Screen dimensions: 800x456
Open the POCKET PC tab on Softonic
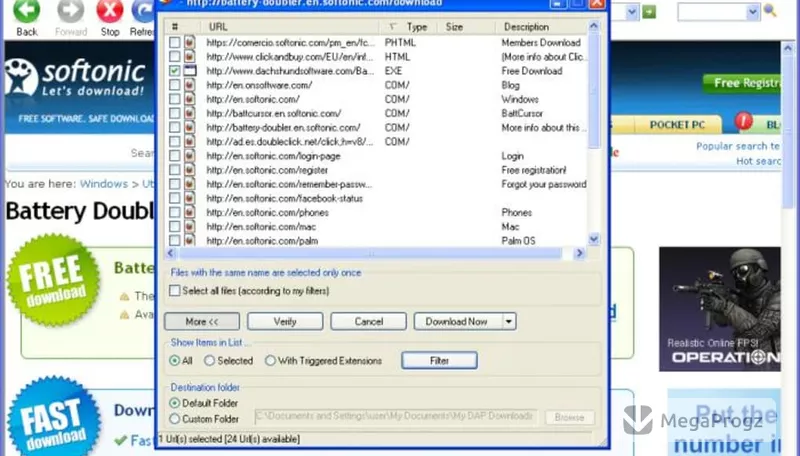pyautogui.click(x=677, y=125)
